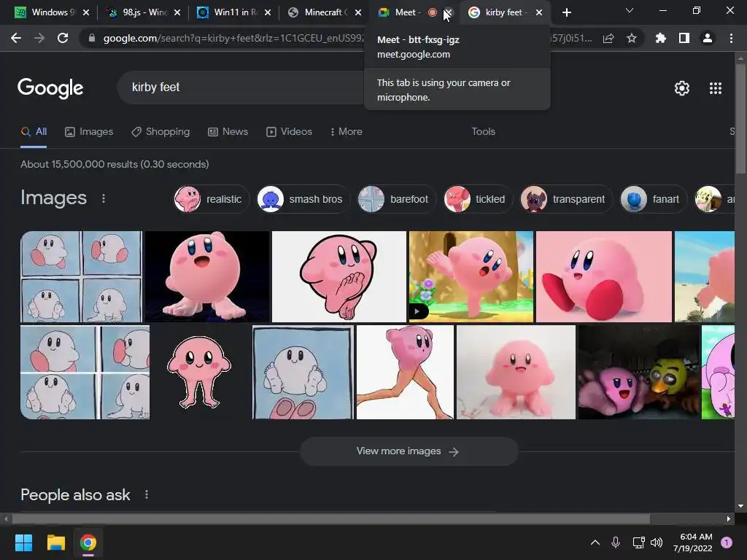Open the Google apps grid
This screenshot has width=747, height=560.
pos(716,88)
